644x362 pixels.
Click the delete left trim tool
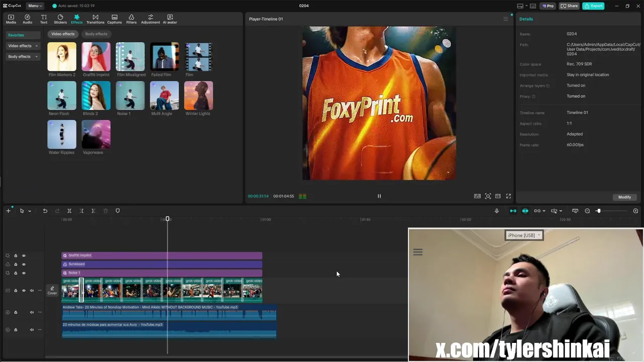tap(82, 211)
